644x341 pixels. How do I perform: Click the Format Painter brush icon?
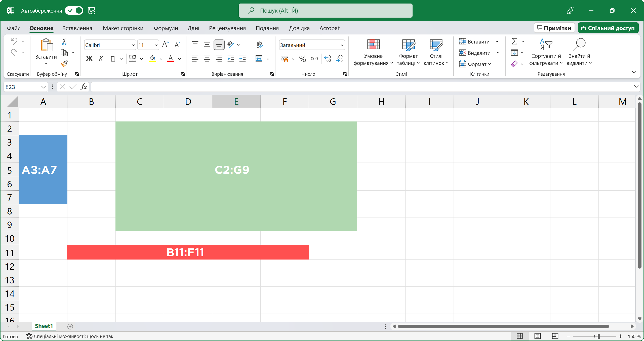[x=64, y=64]
